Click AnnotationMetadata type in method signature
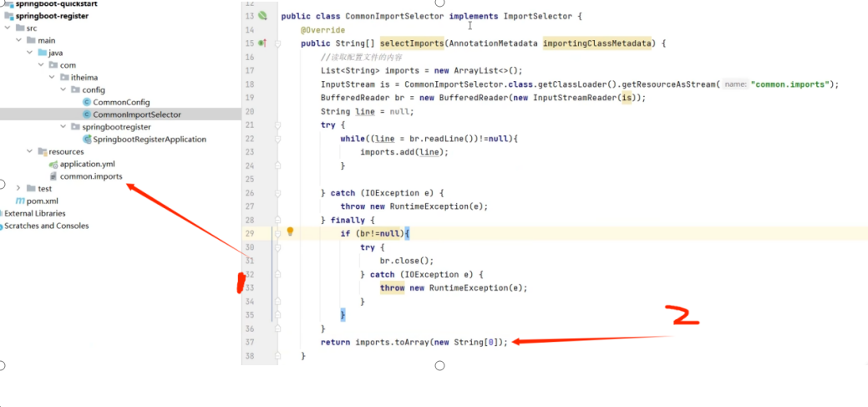868x407 pixels. click(494, 43)
